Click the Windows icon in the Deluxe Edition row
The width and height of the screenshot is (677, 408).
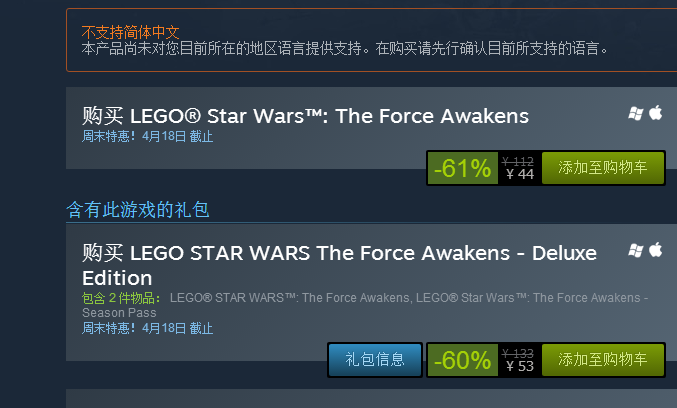pyautogui.click(x=635, y=249)
